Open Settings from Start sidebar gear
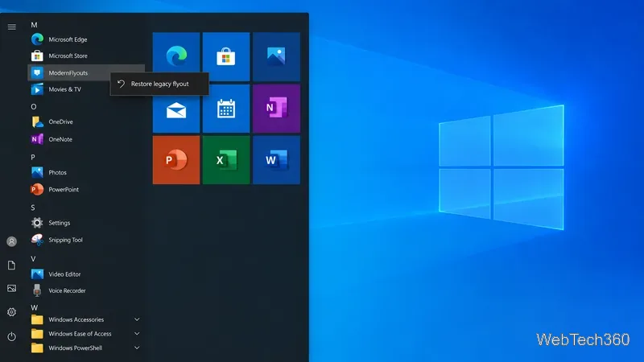 [x=11, y=312]
